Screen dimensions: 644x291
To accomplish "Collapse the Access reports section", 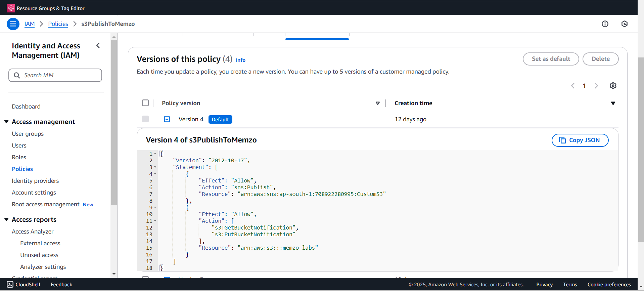I will click(x=6, y=219).
